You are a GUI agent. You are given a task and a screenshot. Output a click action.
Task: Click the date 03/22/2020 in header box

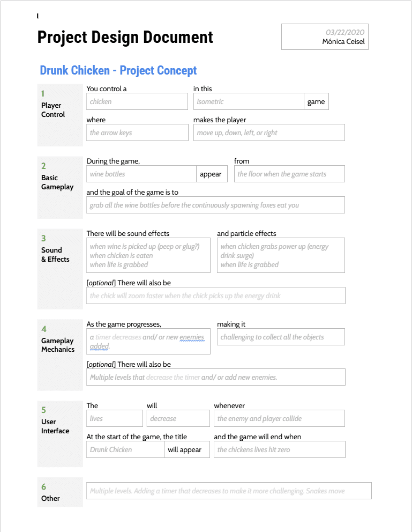coord(345,32)
